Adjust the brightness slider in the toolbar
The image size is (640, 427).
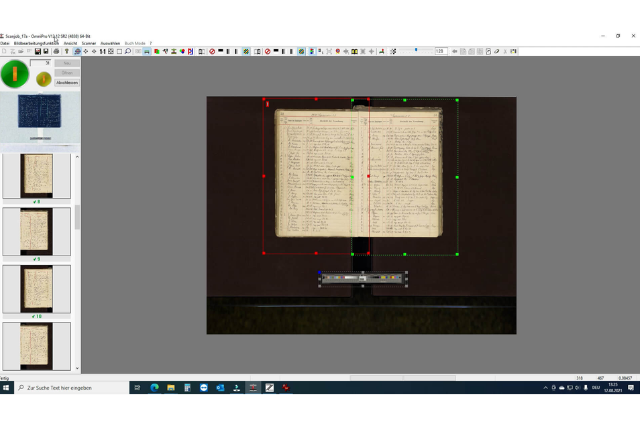pyautogui.click(x=417, y=51)
